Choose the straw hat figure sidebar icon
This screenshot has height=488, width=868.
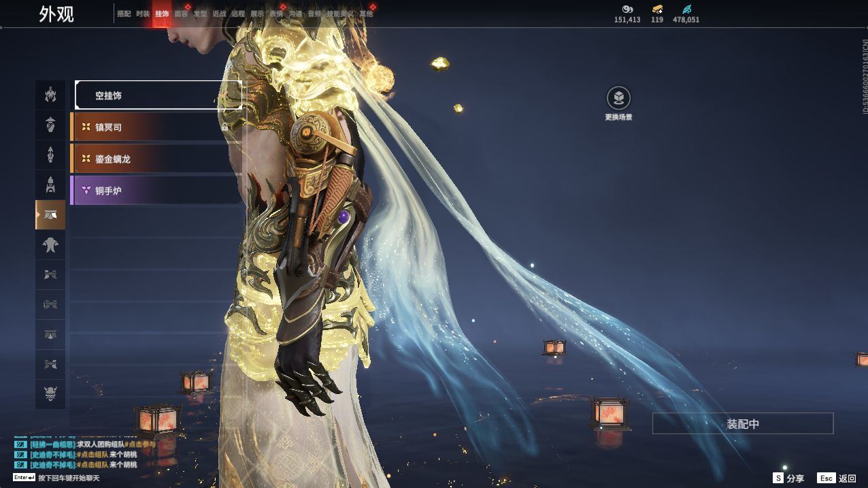pos(50,125)
